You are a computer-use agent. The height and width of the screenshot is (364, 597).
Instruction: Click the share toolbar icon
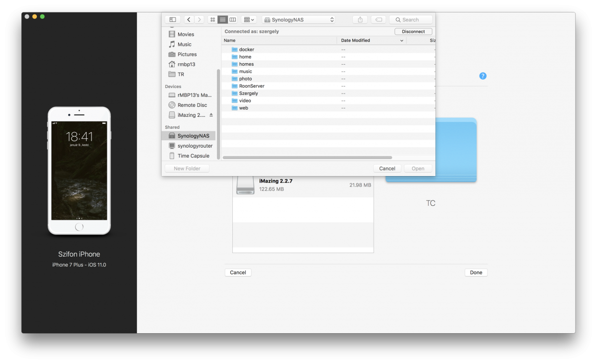(x=360, y=19)
